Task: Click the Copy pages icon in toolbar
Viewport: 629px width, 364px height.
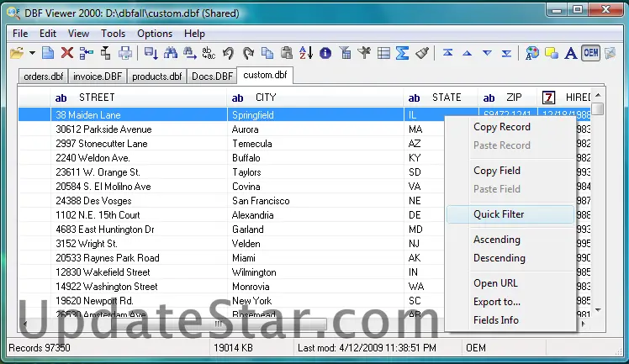Action: point(267,53)
